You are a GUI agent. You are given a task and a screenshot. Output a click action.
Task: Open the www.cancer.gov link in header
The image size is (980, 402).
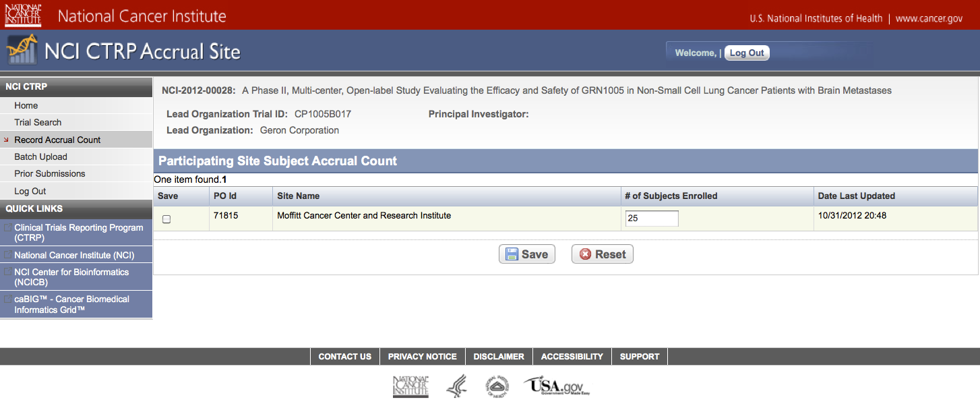(x=928, y=18)
